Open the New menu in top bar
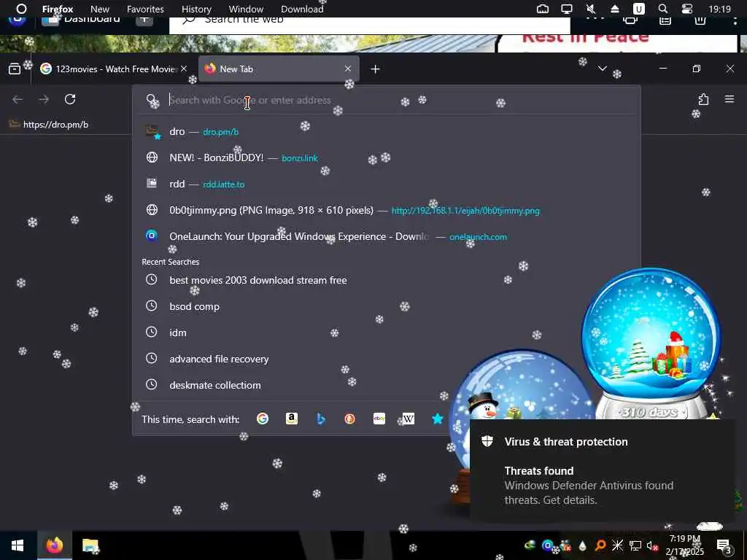This screenshot has height=560, width=747. pos(99,9)
